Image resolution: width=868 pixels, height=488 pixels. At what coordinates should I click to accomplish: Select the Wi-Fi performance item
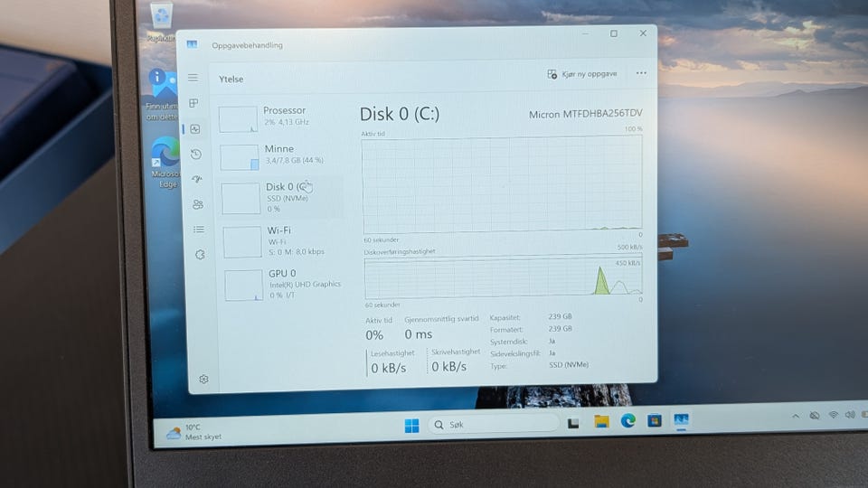283,241
